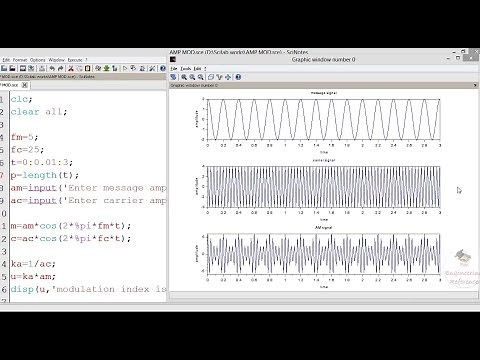The image size is (480, 360).
Task: Open the Edit menu in SciNotes
Action: click(6, 60)
